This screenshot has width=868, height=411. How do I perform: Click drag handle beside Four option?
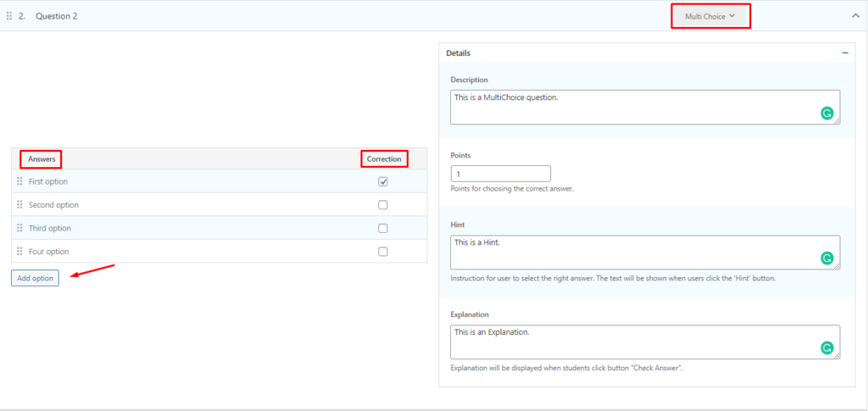19,252
